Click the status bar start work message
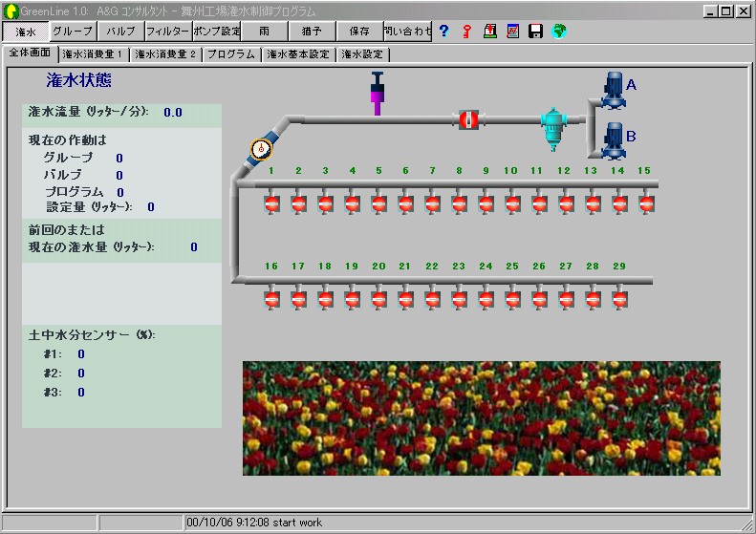 254,523
